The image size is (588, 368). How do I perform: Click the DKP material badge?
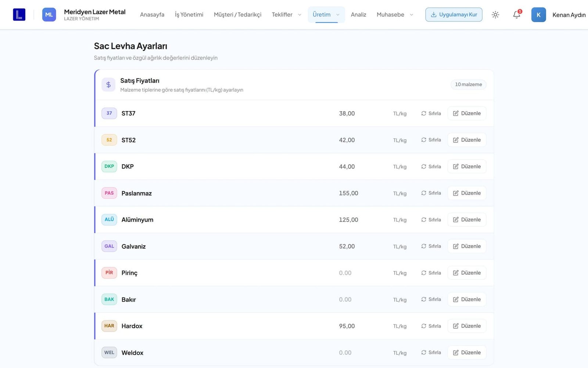tap(109, 166)
